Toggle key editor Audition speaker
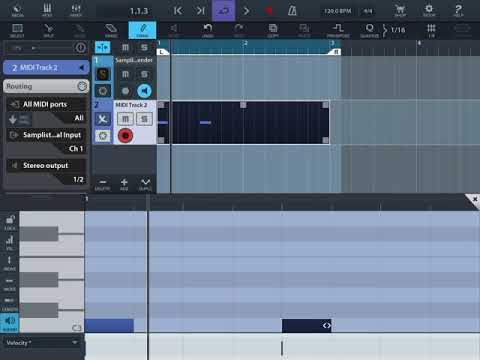 point(10,323)
